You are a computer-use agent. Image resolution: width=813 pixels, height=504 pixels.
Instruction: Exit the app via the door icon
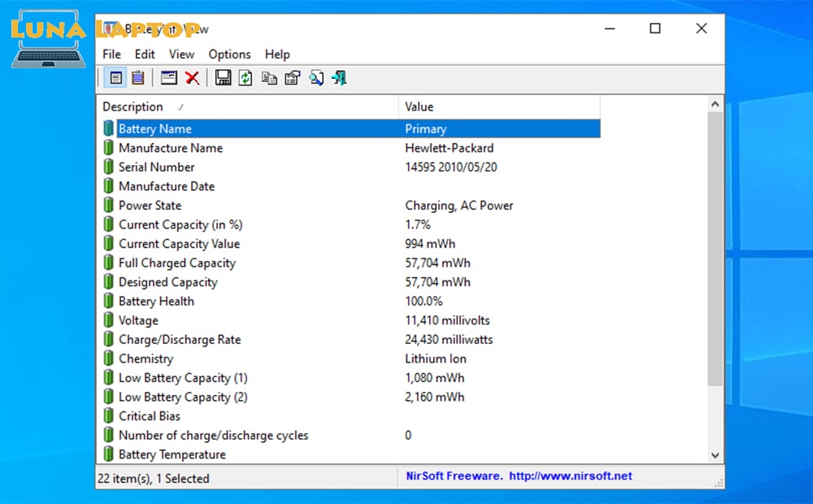339,77
